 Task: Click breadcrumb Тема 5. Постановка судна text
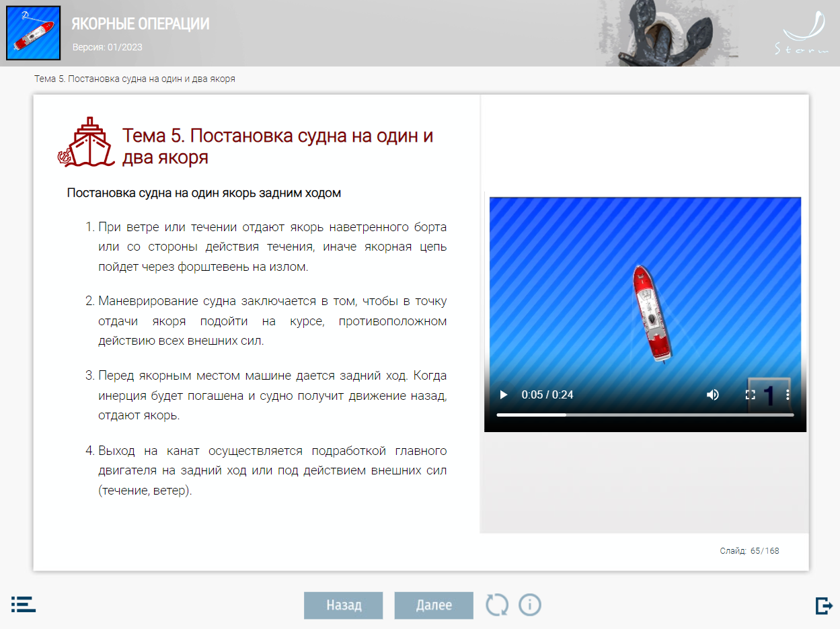[x=135, y=79]
